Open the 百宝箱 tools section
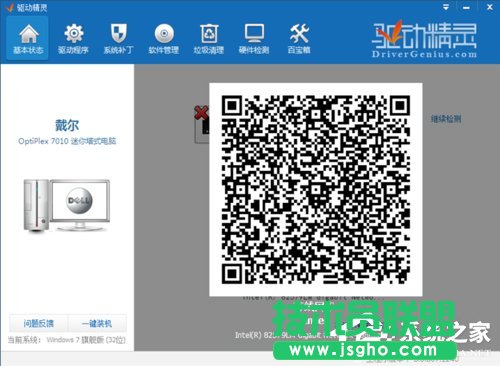The width and height of the screenshot is (500, 366). tap(299, 39)
